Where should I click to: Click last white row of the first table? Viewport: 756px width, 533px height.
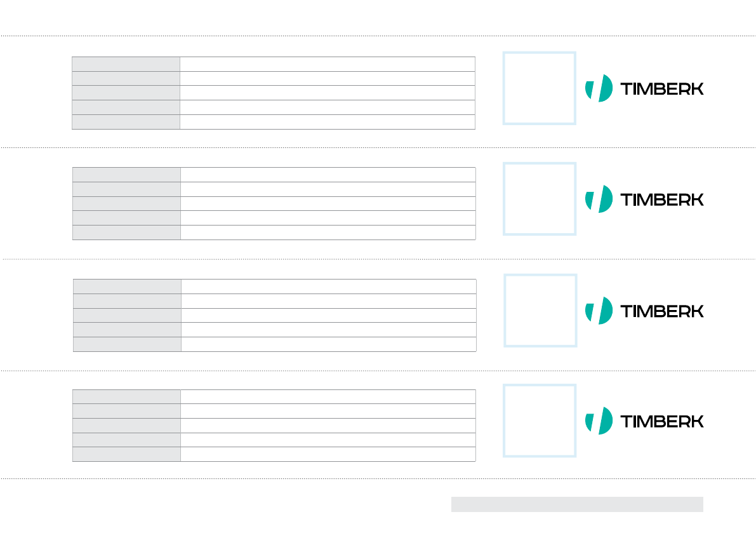(x=328, y=122)
